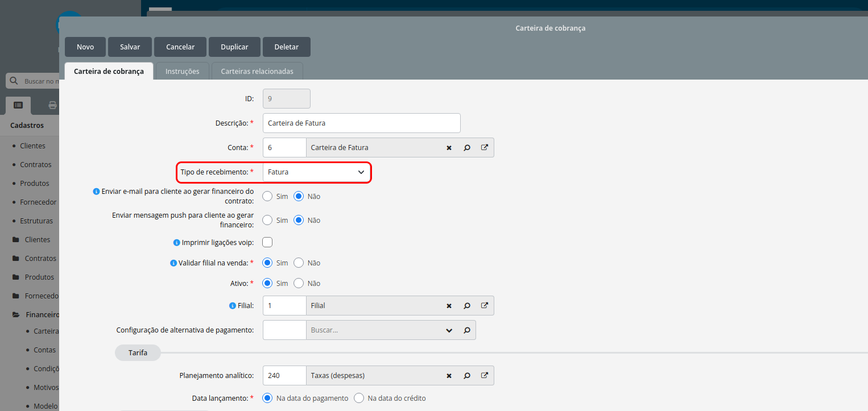Switch to the Carteira de cobrança tab

click(109, 72)
